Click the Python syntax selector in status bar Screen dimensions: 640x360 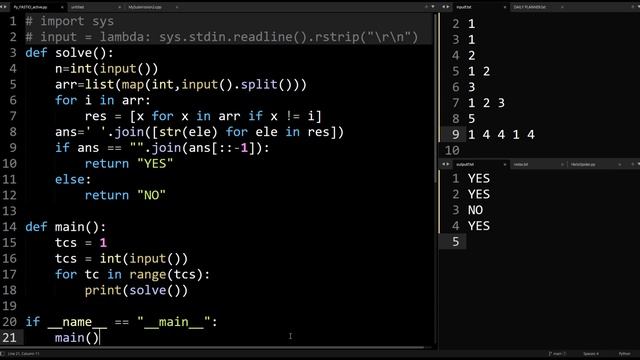pyautogui.click(x=624, y=354)
